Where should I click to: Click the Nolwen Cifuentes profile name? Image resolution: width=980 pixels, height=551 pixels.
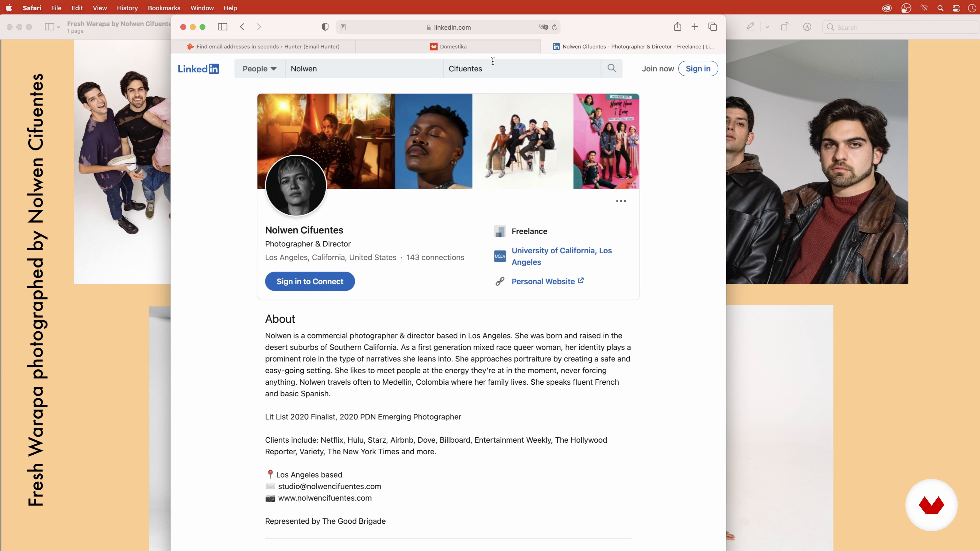coord(304,230)
